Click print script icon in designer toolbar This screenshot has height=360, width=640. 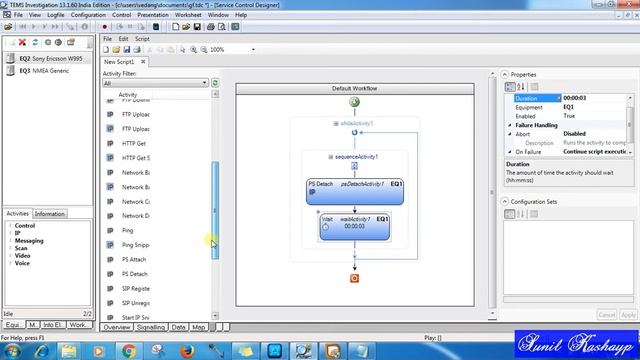137,50
